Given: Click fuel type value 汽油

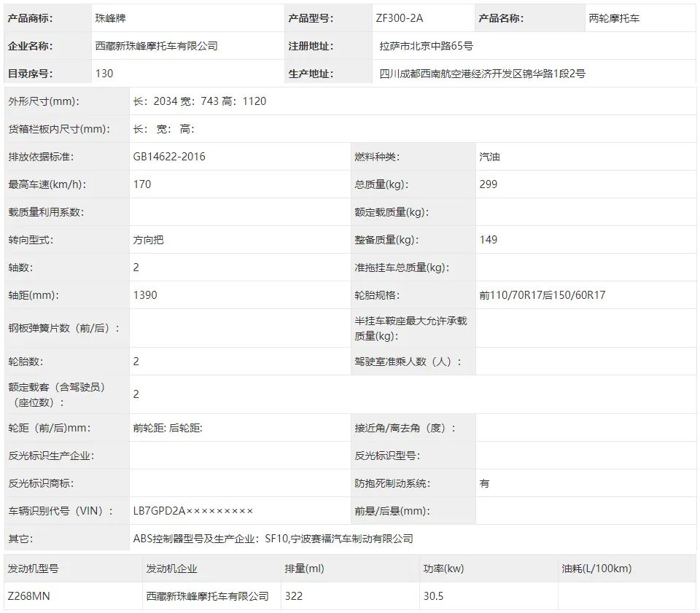Looking at the screenshot, I should (489, 157).
